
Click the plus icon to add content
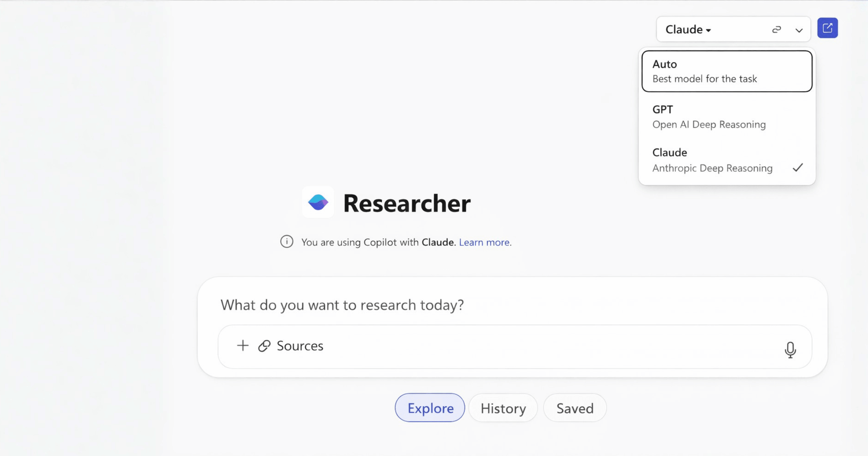243,346
